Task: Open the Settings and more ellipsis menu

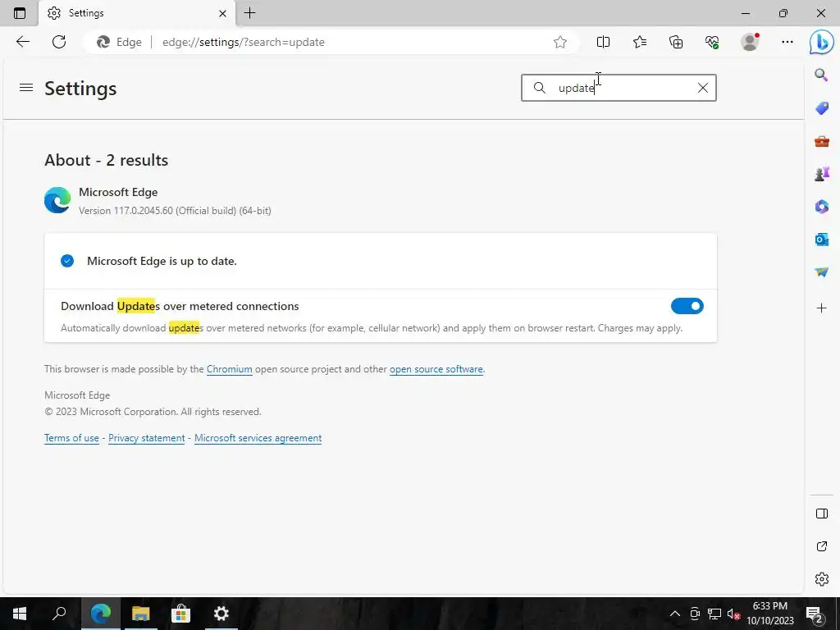Action: tap(787, 42)
